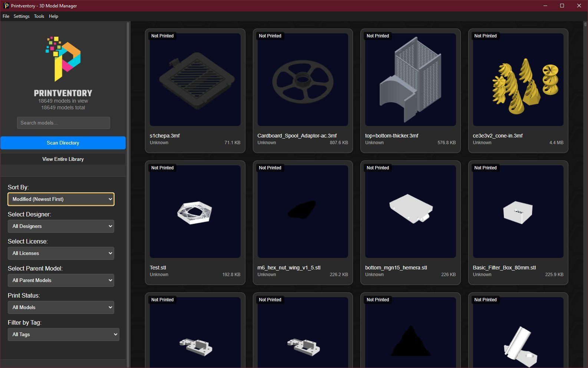Close the Printventory window
Viewport: 588px width, 368px height.
[x=579, y=6]
